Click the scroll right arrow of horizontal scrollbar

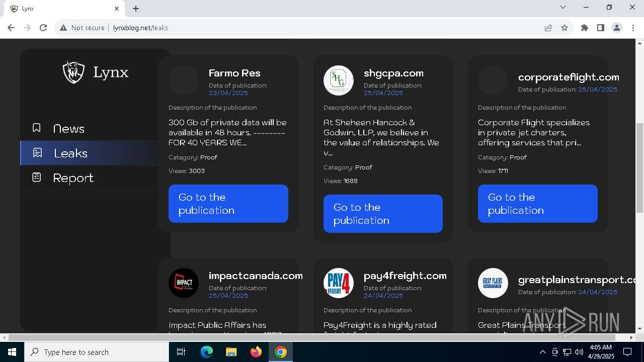pyautogui.click(x=632, y=337)
